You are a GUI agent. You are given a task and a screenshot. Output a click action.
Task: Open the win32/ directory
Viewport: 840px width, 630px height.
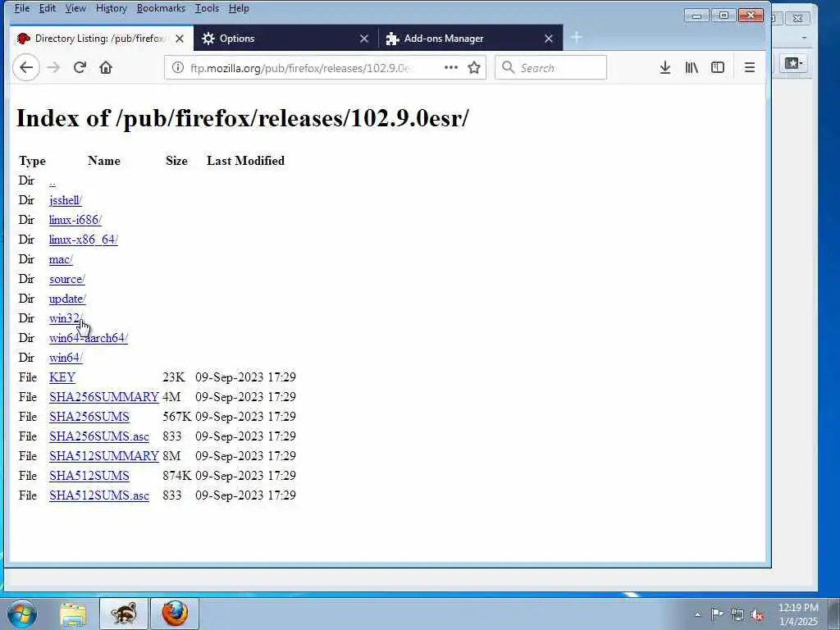tap(66, 318)
